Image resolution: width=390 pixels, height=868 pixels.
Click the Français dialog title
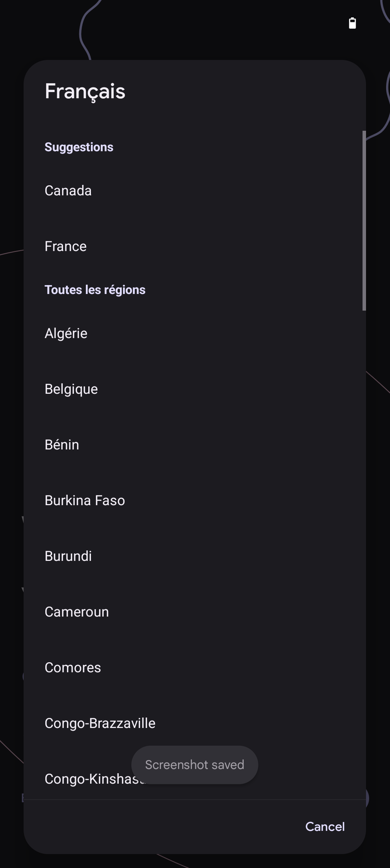tap(85, 91)
